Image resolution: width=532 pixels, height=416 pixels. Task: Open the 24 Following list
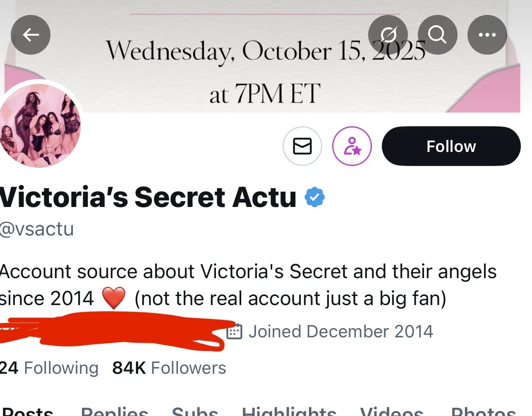pos(49,368)
